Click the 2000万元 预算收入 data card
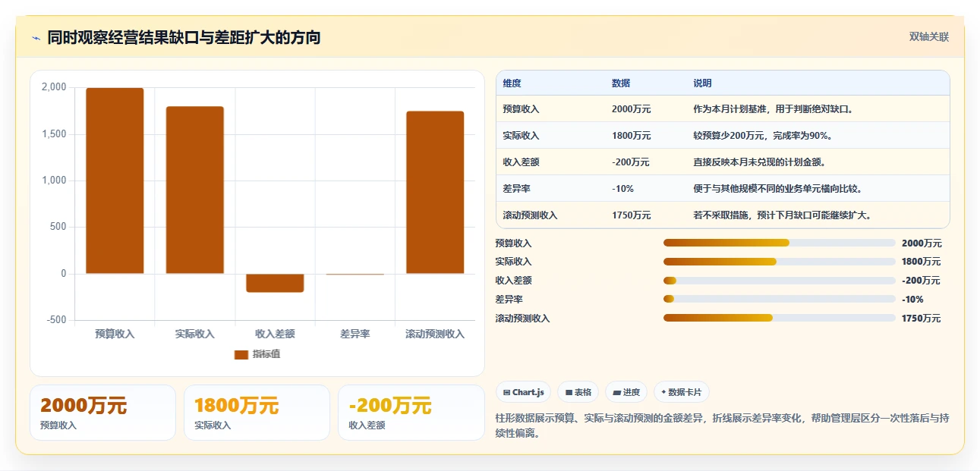The height and width of the screenshot is (471, 980). tap(102, 413)
